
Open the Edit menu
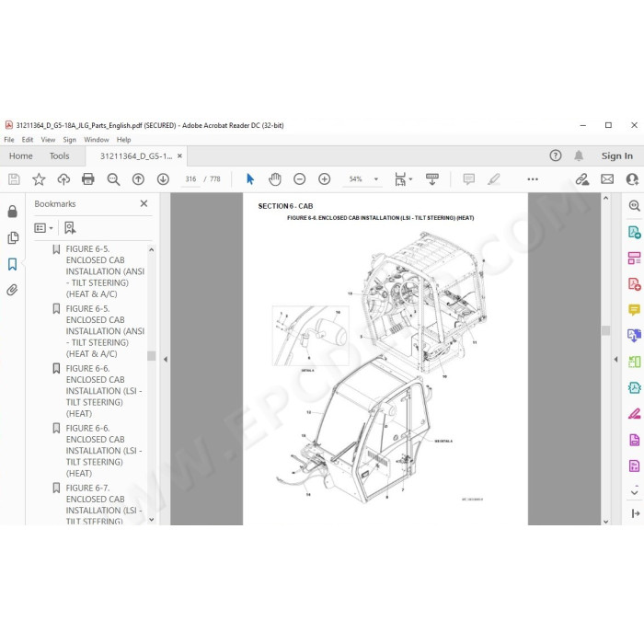(28, 140)
